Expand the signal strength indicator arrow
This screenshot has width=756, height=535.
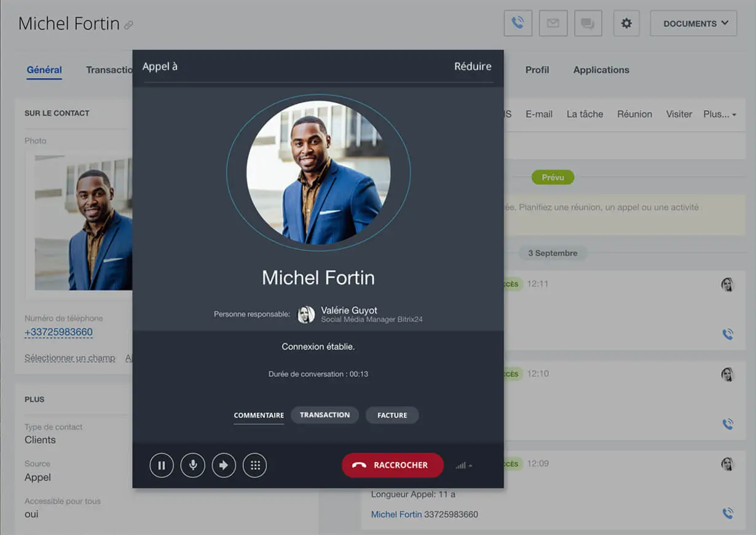tap(470, 466)
